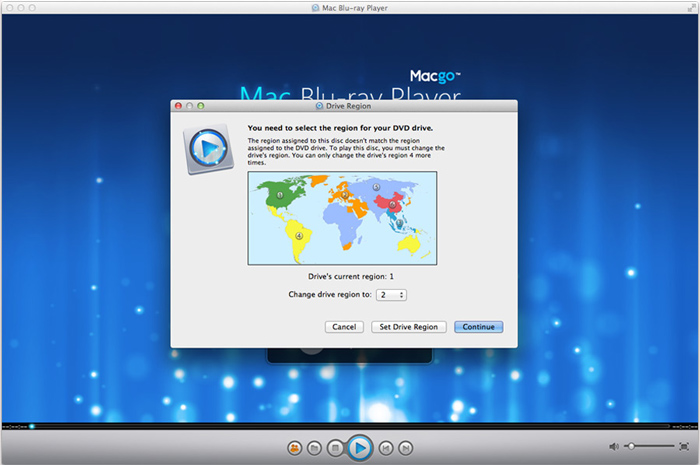This screenshot has width=700, height=465.
Task: Click the main window full screen arrows icon
Action: click(692, 8)
